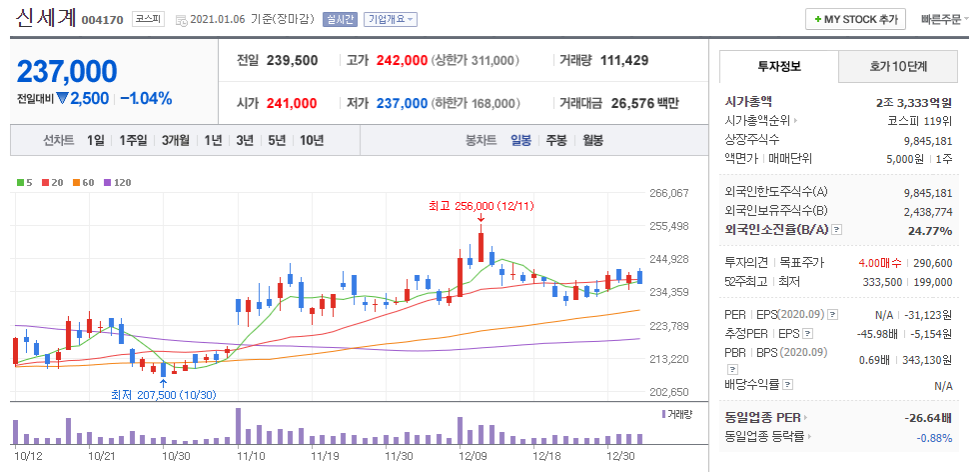Click the purple 120-day moving average legend
The image size is (980, 472).
point(117,183)
